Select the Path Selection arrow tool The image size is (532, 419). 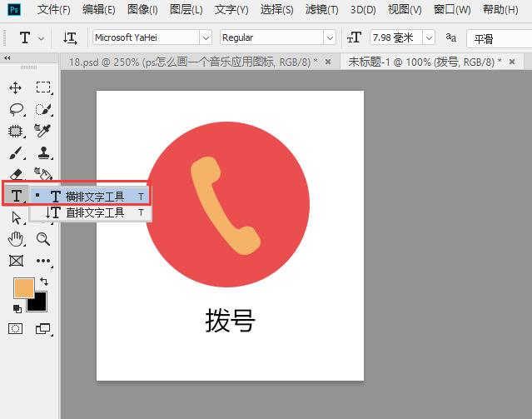tap(16, 217)
